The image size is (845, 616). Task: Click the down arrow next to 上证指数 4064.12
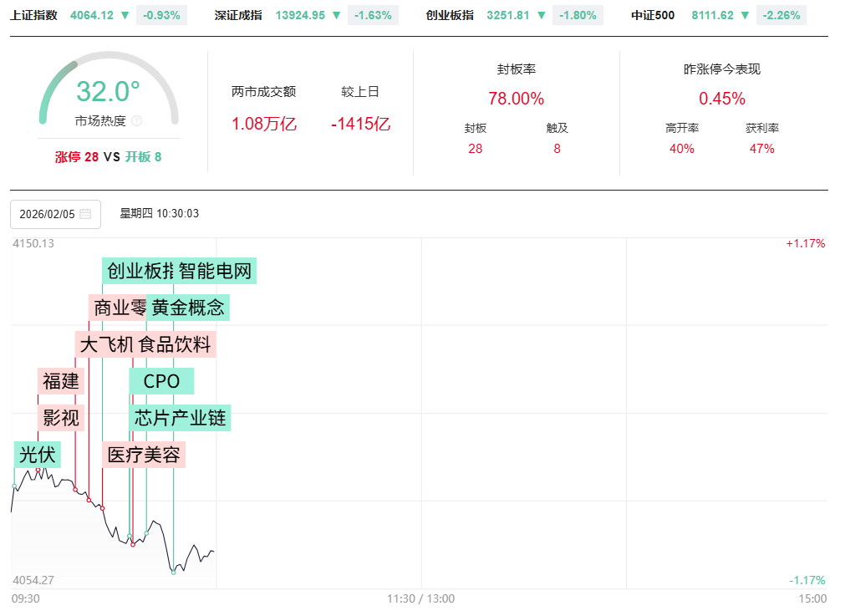(125, 15)
